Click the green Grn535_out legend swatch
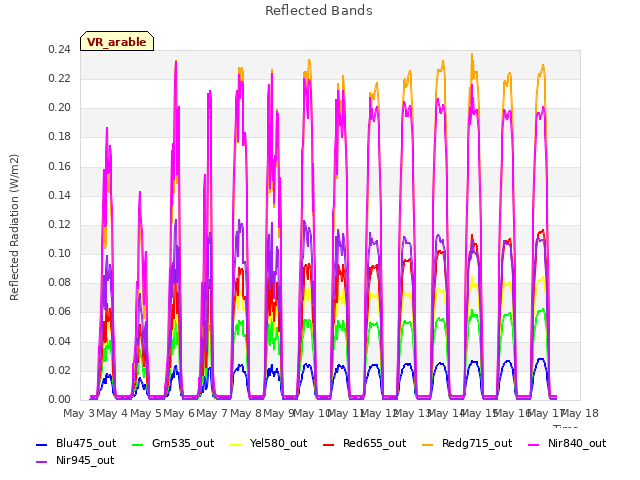Image resolution: width=640 pixels, height=480 pixels. coord(138,444)
